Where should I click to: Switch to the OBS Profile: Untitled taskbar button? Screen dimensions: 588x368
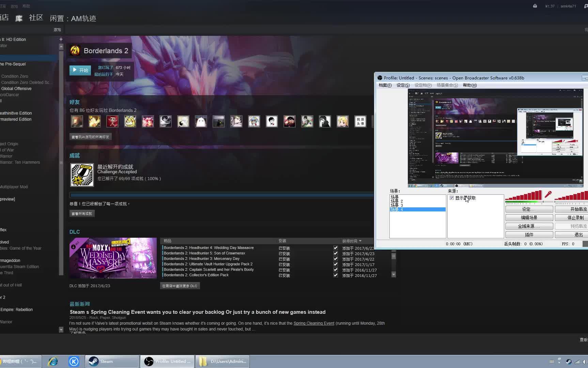pyautogui.click(x=167, y=362)
